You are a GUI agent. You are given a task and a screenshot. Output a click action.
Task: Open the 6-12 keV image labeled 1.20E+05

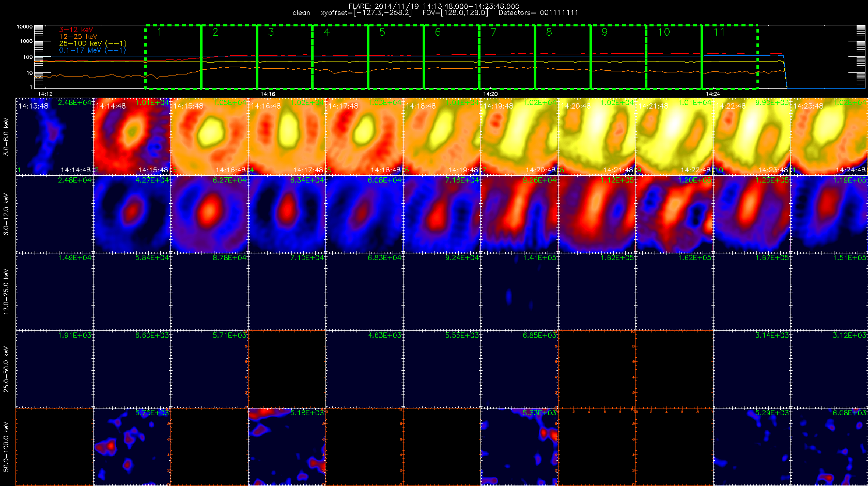pyautogui.click(x=675, y=214)
